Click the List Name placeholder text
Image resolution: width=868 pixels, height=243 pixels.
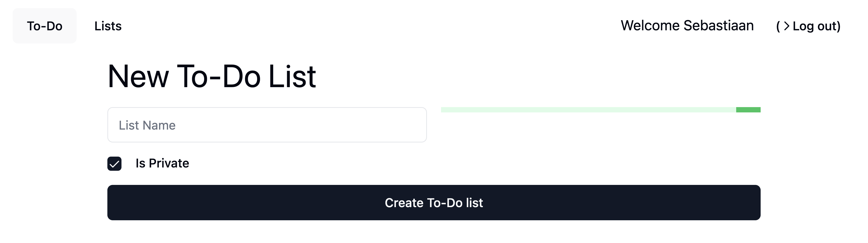point(147,125)
